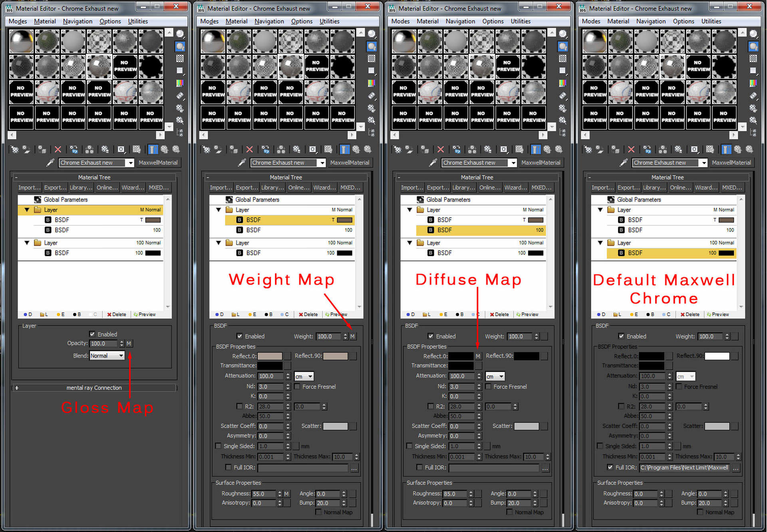Click Reflect.90 tan swatch in second window

click(335, 356)
